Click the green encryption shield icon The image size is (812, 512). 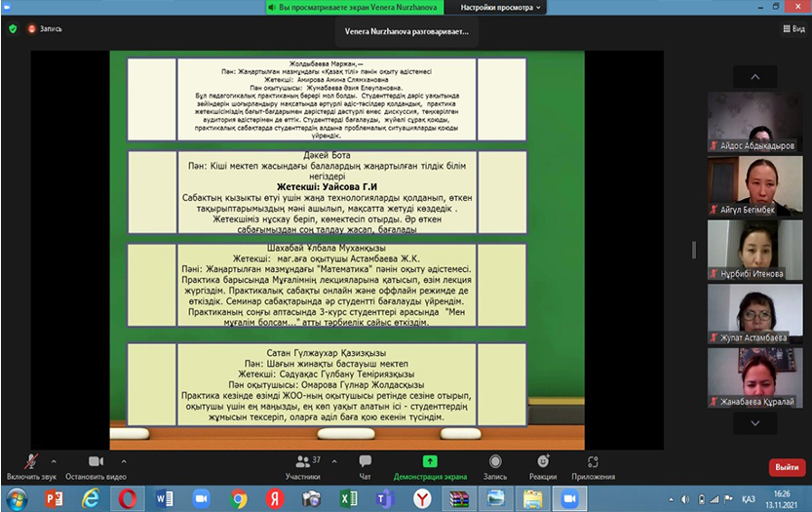tap(13, 29)
